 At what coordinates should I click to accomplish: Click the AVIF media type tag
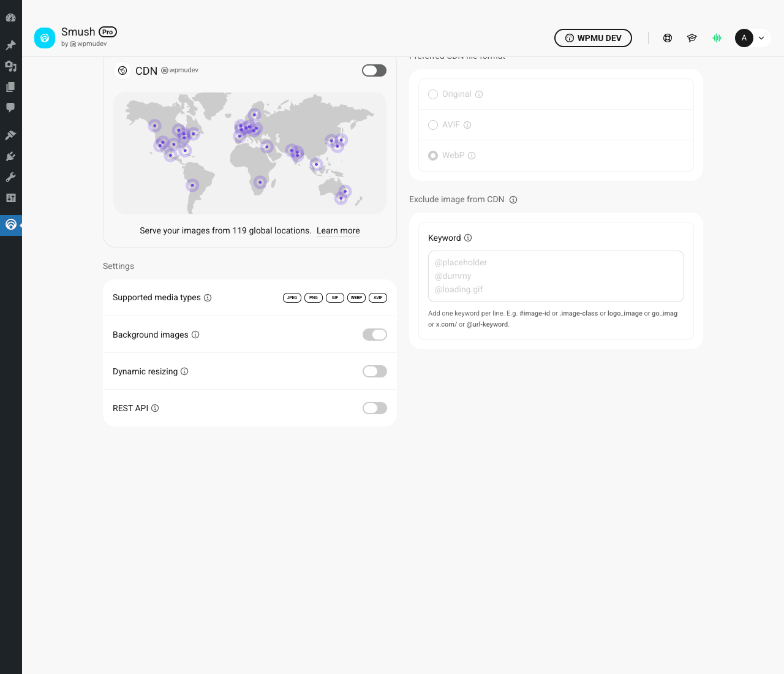(x=378, y=298)
